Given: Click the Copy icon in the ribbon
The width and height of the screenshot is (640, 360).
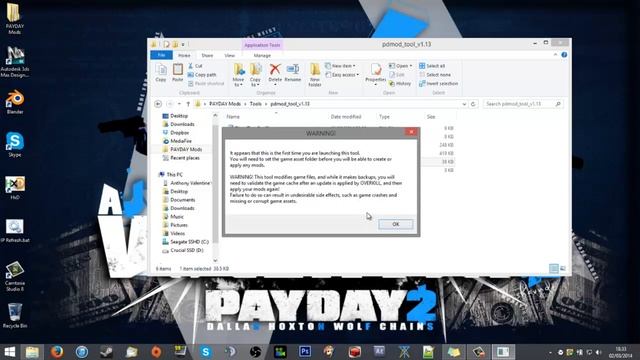Looking at the screenshot, I should tap(161, 73).
